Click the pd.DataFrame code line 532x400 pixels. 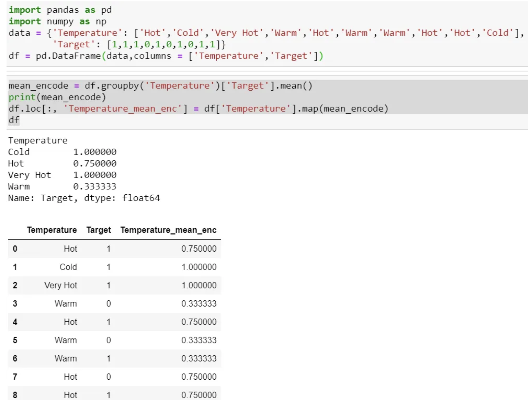pyautogui.click(x=166, y=56)
